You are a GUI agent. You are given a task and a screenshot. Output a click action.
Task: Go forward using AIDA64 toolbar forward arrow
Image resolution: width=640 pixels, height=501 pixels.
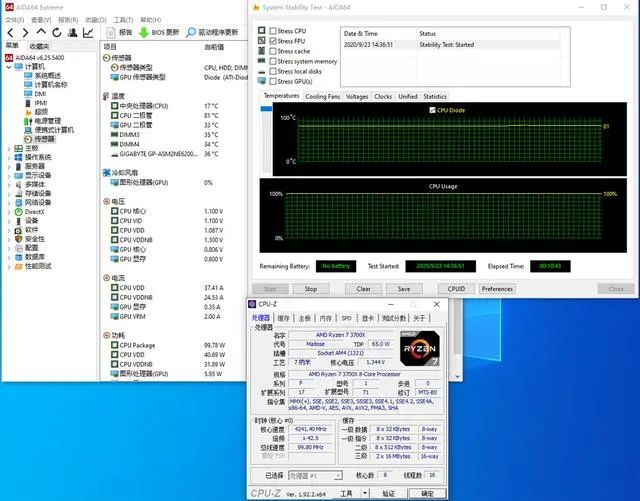pos(25,33)
